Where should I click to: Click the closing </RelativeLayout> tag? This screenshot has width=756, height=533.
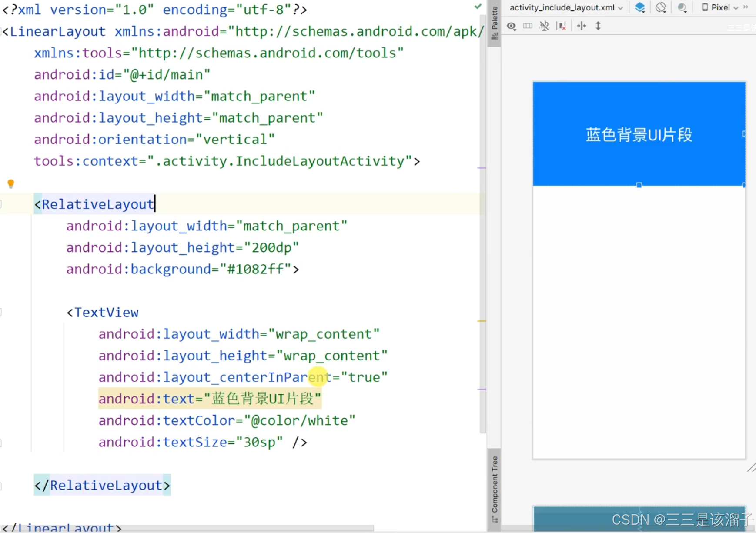[x=102, y=485]
